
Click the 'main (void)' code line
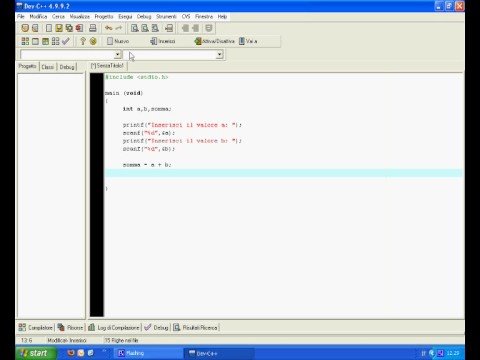(124, 93)
